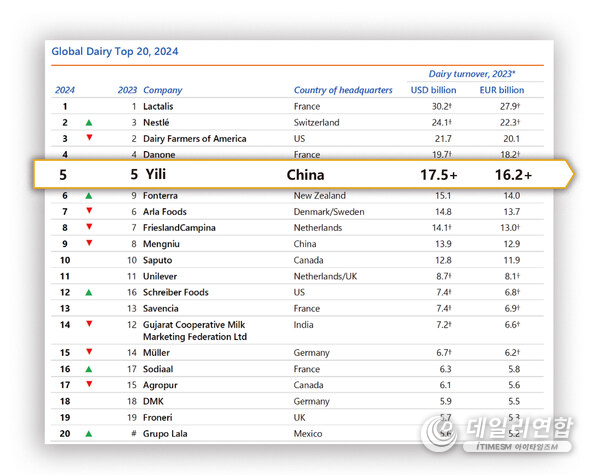Click Agropur EUR value '5.6'

(x=514, y=385)
